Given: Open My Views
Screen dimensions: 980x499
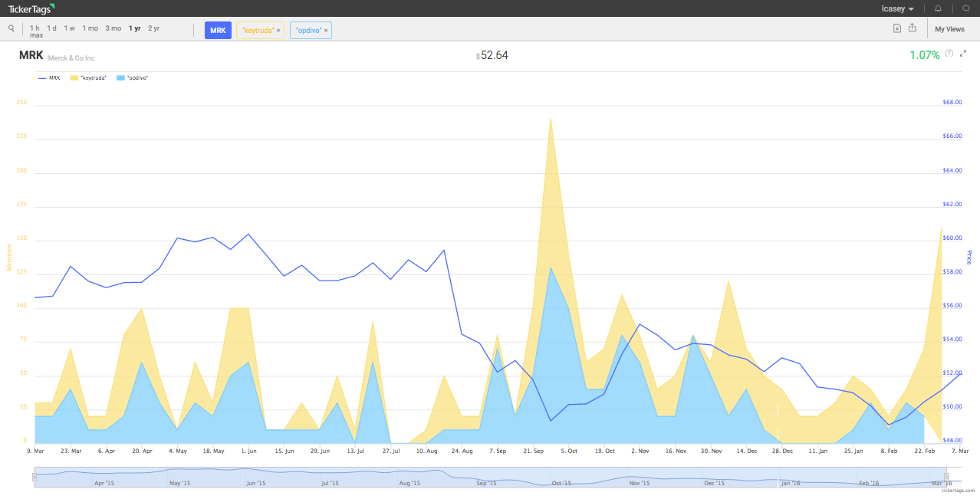Looking at the screenshot, I should (x=950, y=29).
